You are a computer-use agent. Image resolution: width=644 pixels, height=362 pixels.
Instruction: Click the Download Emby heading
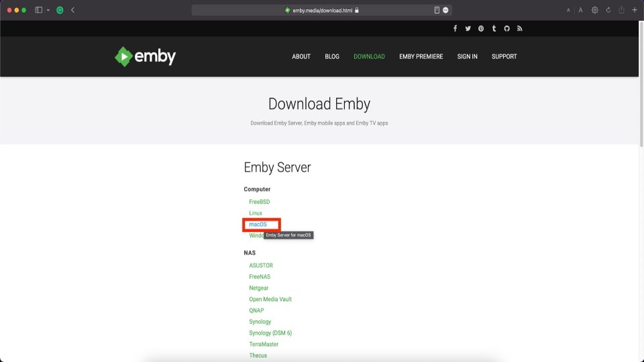pos(319,104)
